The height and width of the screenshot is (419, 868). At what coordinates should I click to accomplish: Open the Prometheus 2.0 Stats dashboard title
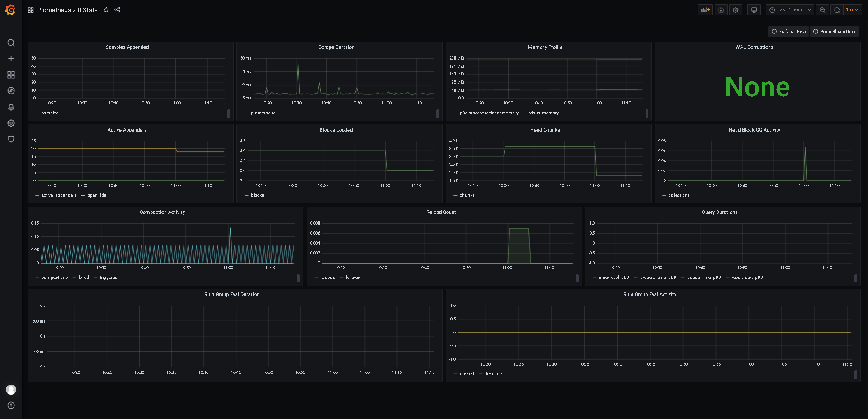(x=67, y=10)
